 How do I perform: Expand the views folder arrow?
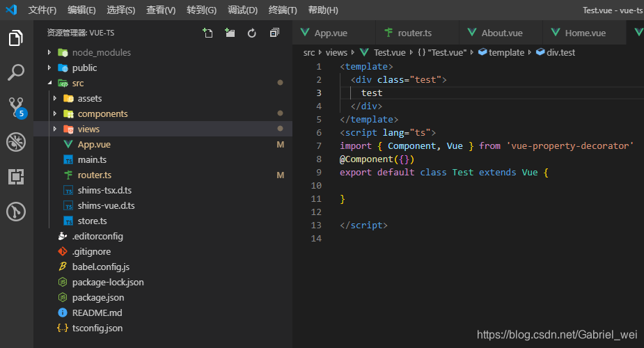click(x=54, y=129)
